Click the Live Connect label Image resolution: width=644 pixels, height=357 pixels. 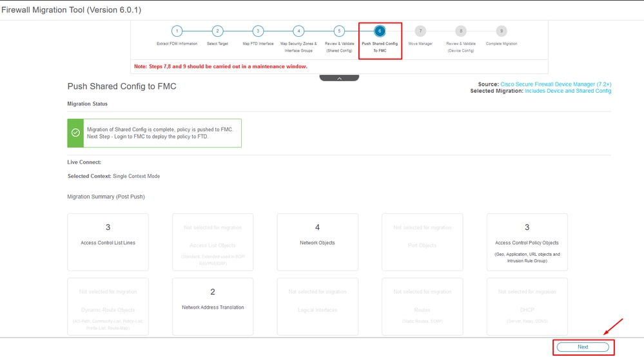84,162
